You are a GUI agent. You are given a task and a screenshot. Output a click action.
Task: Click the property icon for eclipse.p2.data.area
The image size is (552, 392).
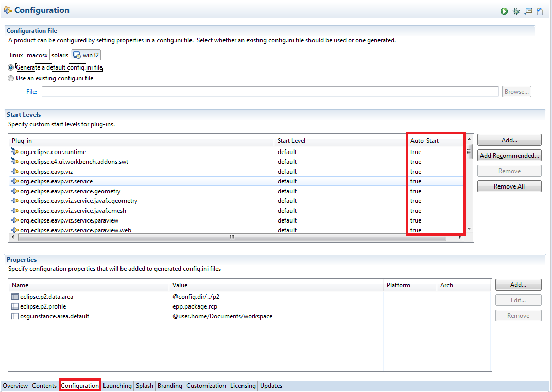point(15,297)
